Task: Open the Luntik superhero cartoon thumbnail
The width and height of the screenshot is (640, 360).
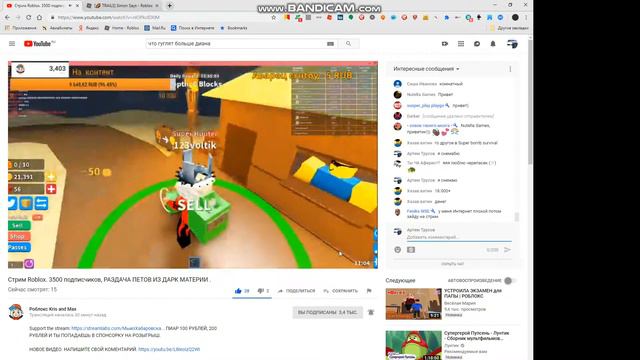Action: 413,345
